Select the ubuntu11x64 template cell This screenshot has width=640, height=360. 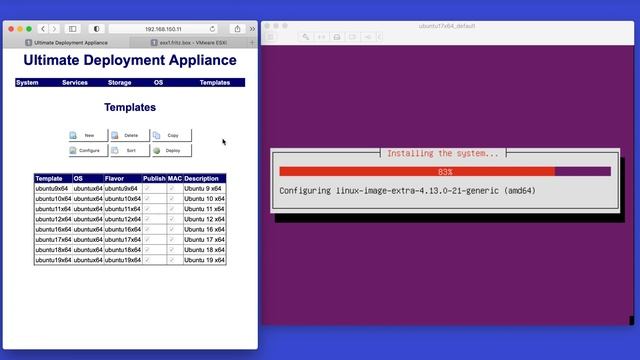pos(53,209)
